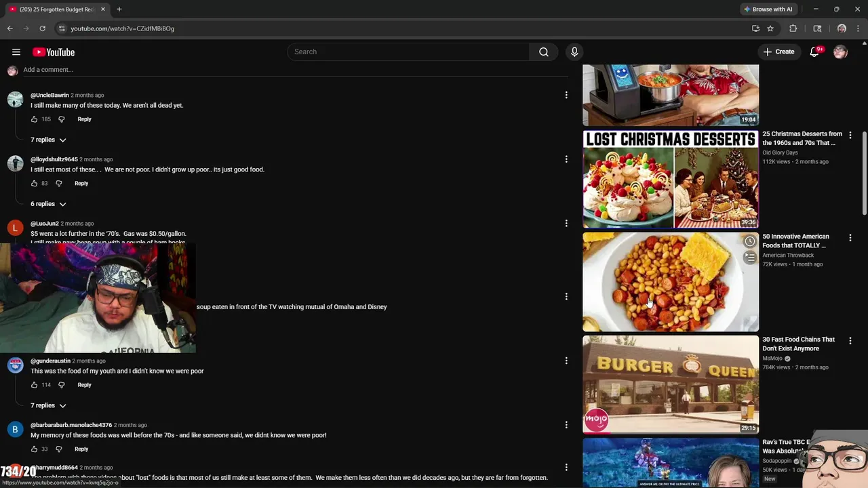Open options menu for @gunderaustin comment
Screen dimensions: 868x488
[x=566, y=361]
